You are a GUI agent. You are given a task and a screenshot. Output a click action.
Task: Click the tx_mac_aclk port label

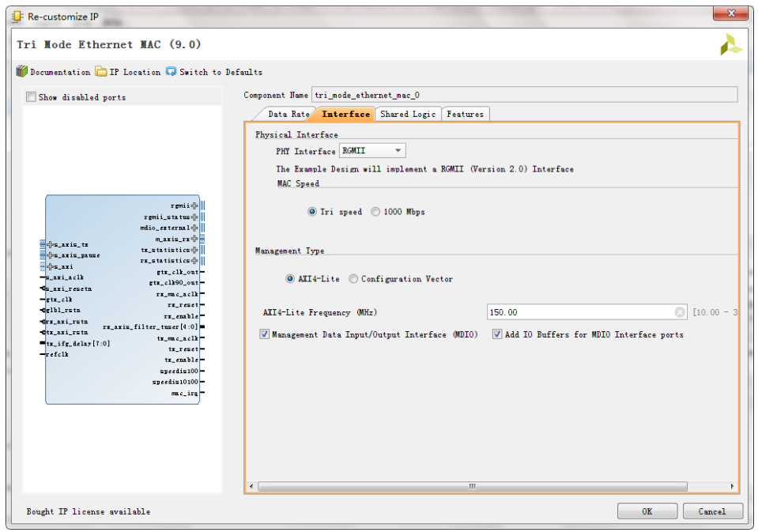[x=177, y=338]
